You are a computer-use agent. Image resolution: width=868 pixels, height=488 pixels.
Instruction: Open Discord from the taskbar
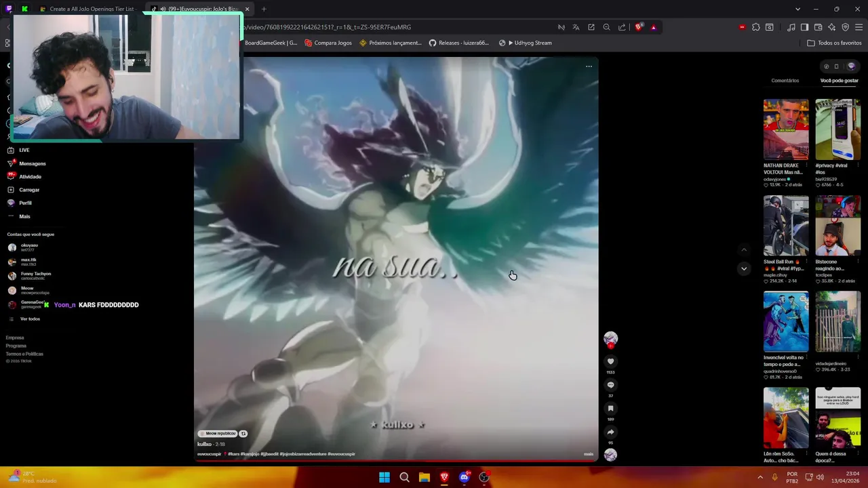coord(465,477)
